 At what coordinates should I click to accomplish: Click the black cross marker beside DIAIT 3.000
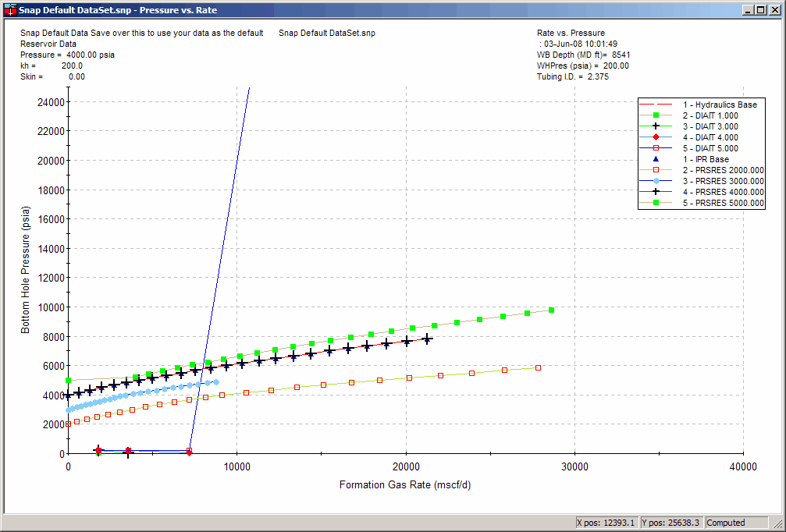(656, 126)
